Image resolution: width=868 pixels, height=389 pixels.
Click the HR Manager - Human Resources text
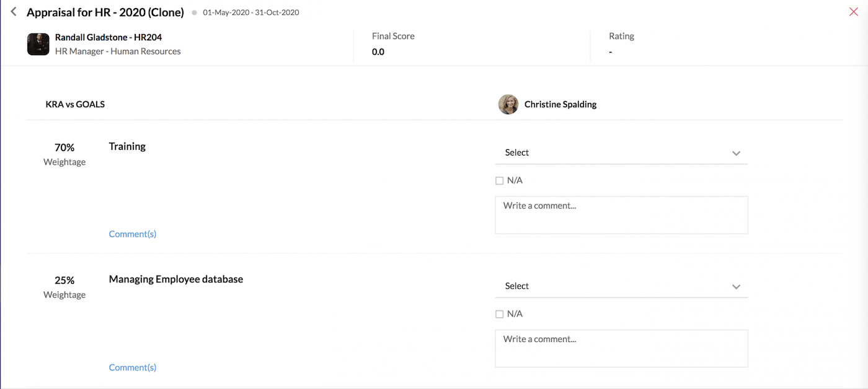coord(118,51)
